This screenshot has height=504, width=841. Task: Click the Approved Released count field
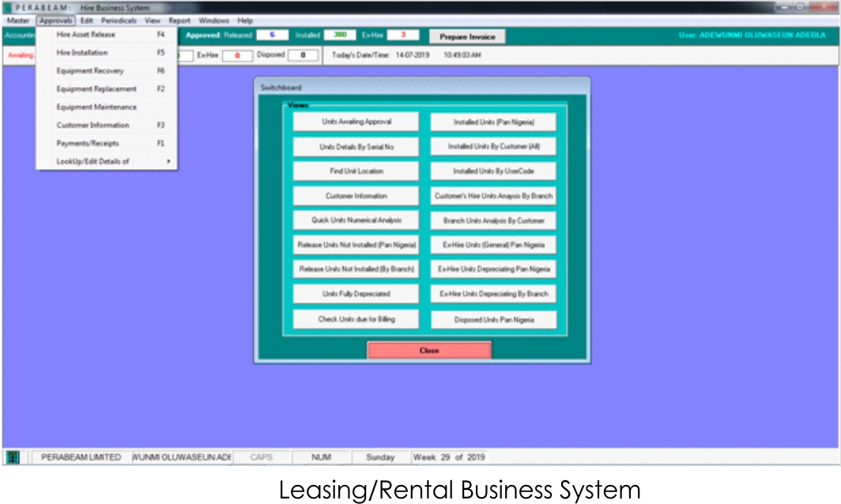273,36
